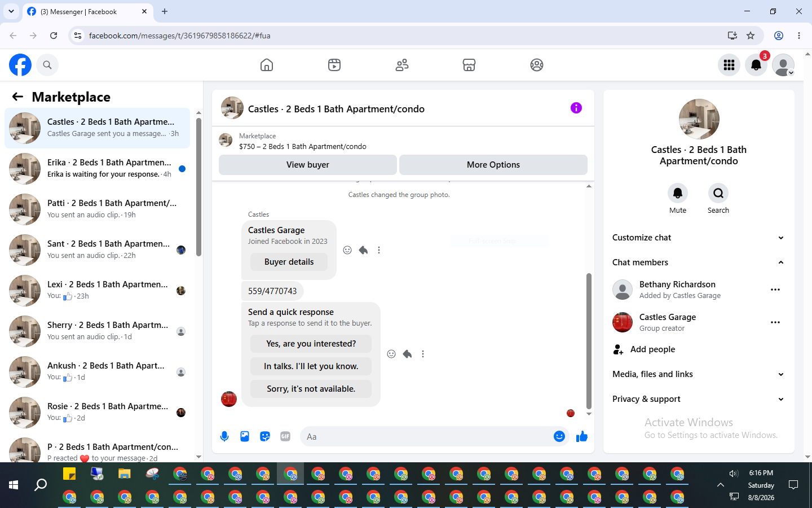Open a new browser tab
The image size is (812, 508).
[165, 11]
